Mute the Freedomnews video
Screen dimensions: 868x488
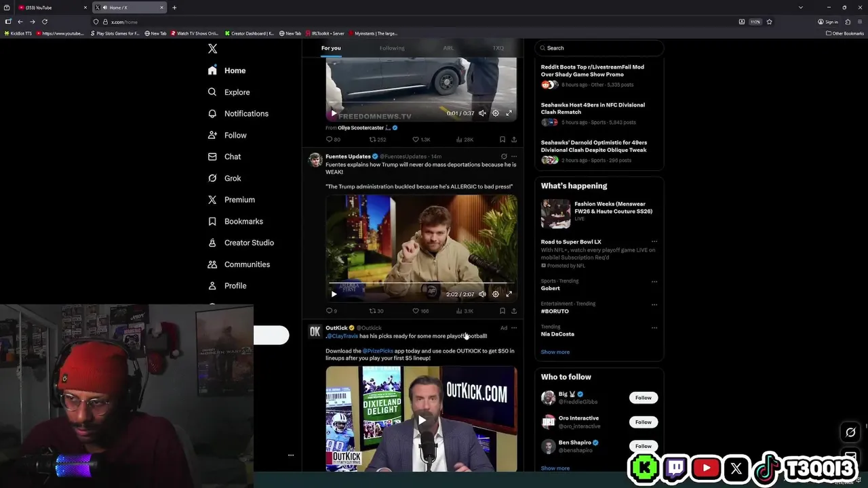(x=482, y=113)
